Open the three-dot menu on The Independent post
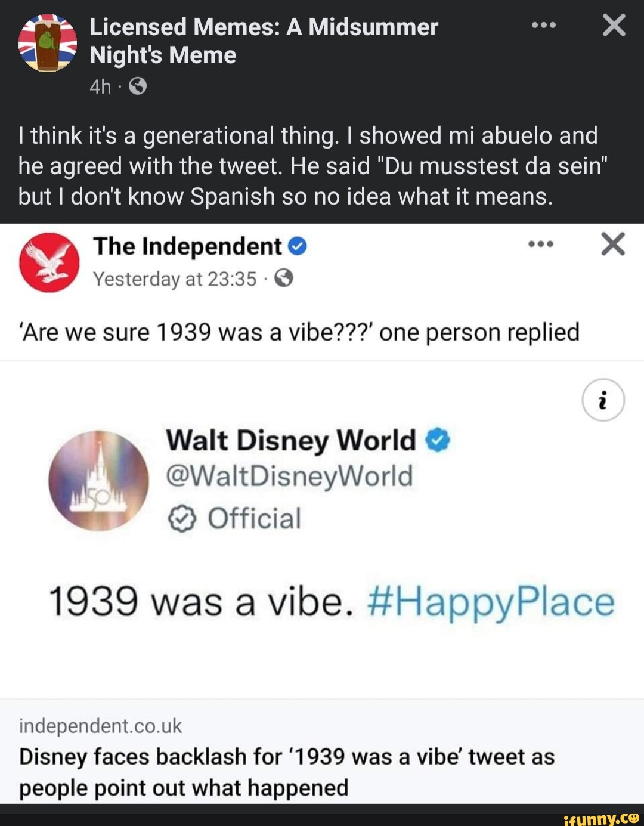This screenshot has height=826, width=644. (540, 245)
